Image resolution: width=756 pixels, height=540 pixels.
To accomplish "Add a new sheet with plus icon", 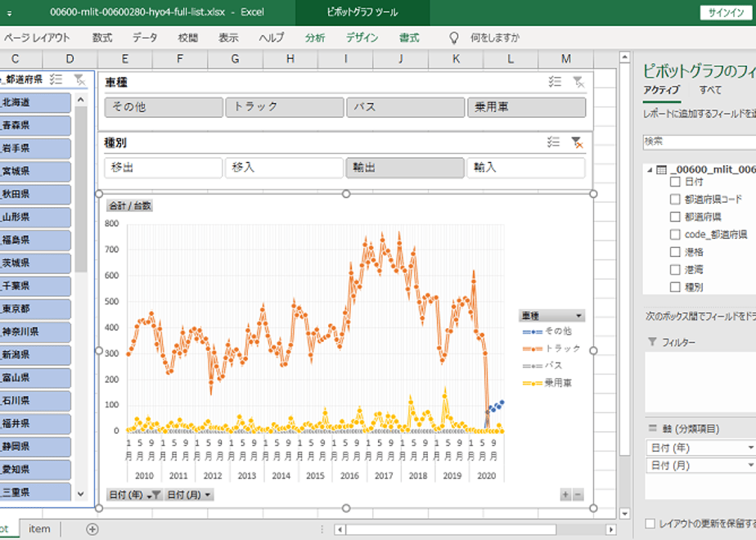I will coord(92,529).
